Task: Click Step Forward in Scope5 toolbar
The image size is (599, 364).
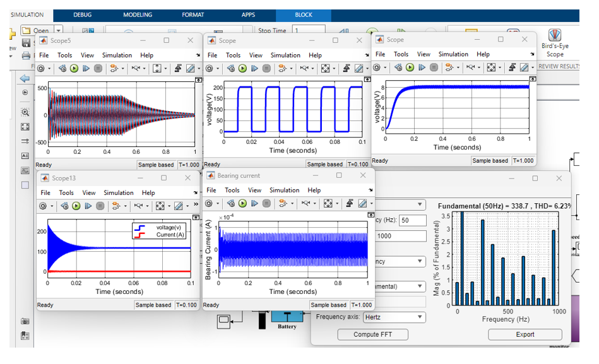Action: (x=86, y=68)
